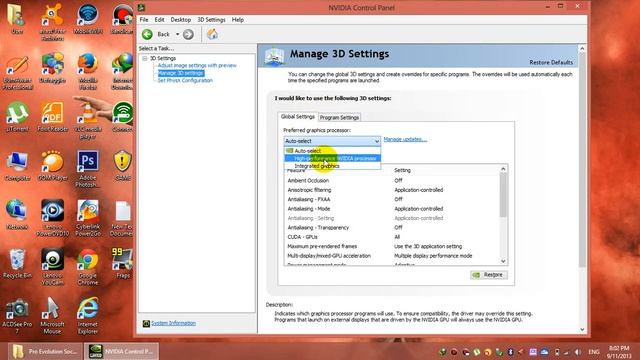Select the Antialiasing - Mode row

pos(392,209)
